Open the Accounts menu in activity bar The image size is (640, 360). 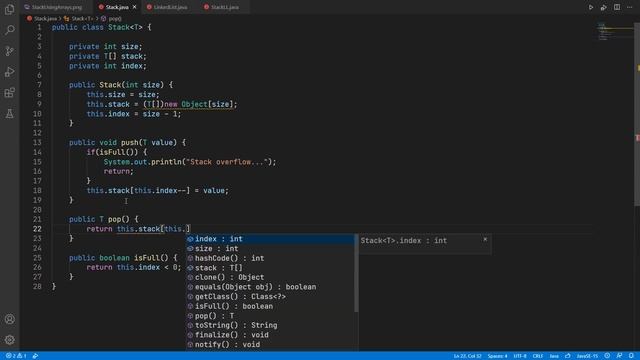[9, 319]
